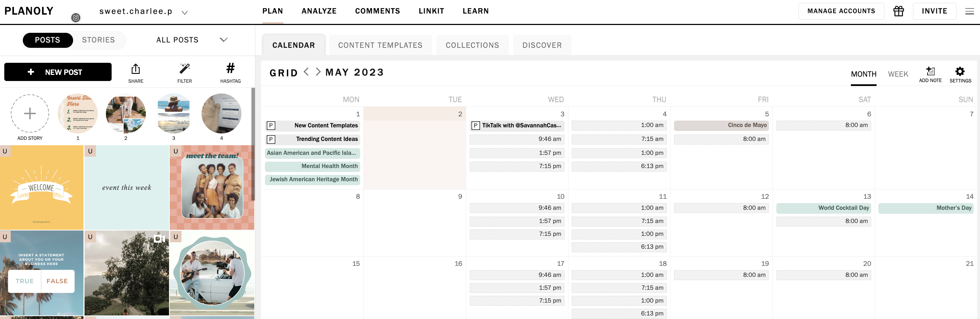Open story 4 thumbnail
The height and width of the screenshot is (319, 980).
click(221, 113)
